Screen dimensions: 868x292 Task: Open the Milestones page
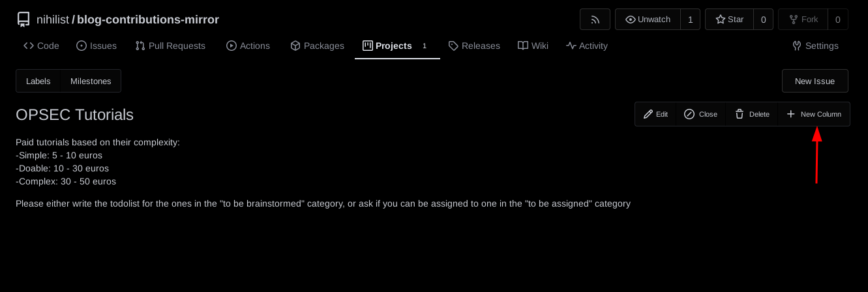(91, 81)
